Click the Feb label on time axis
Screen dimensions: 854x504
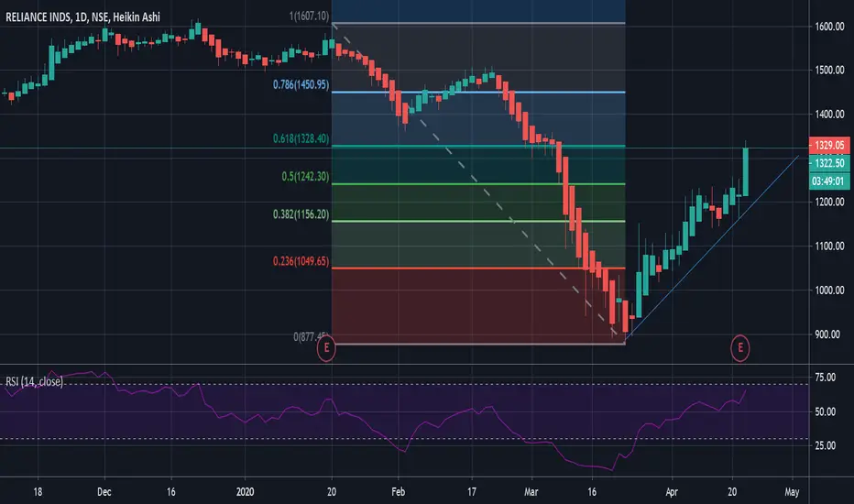point(398,491)
